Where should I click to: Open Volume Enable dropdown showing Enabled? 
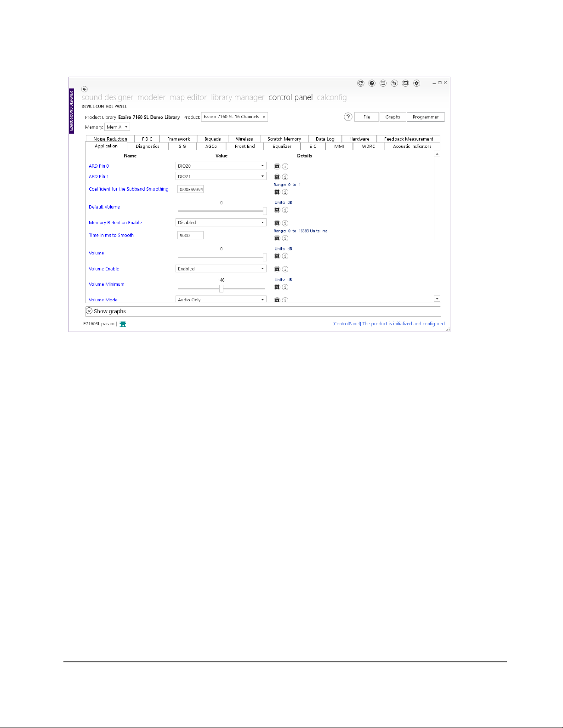(x=221, y=269)
